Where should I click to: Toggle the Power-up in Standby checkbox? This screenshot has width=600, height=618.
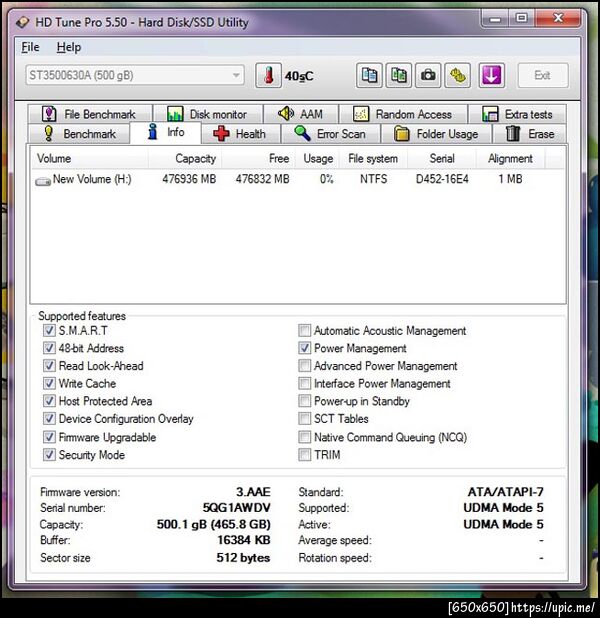point(304,401)
